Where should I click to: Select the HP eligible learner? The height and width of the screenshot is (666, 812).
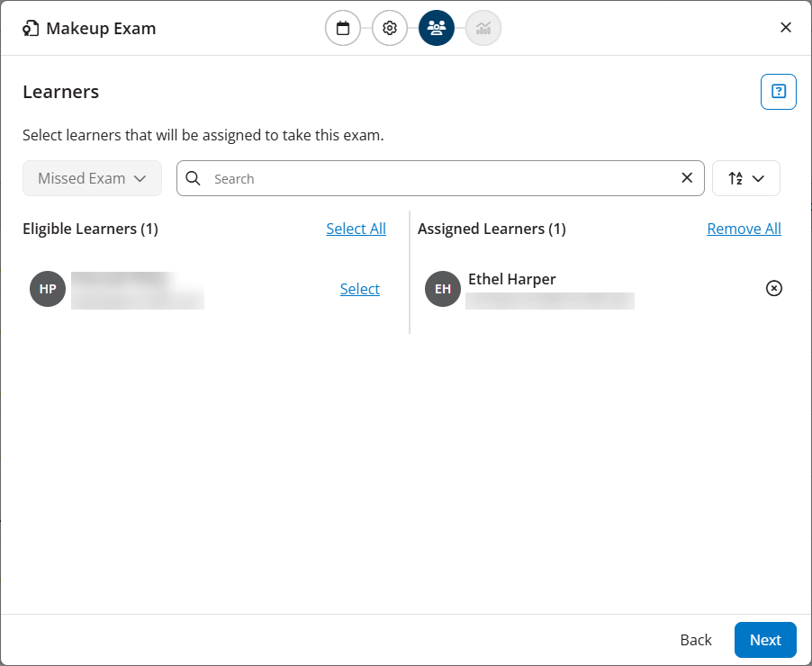click(x=359, y=289)
